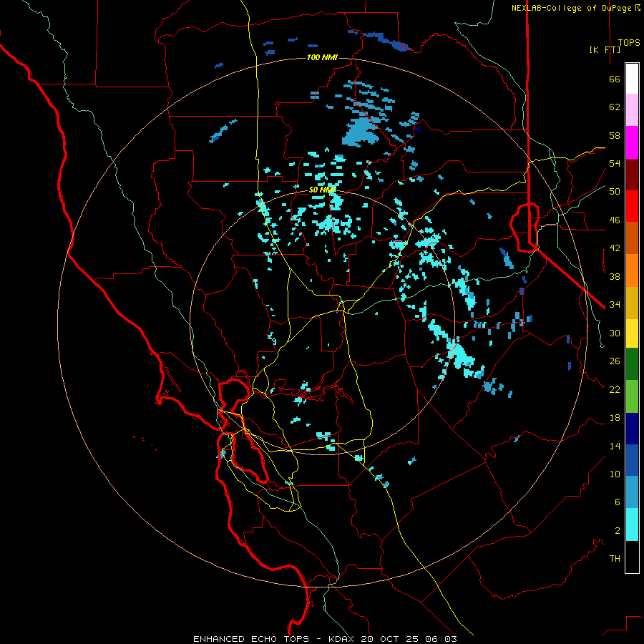644x644 pixels.
Task: Click the navy 22 kft legend swatch
Action: point(632,429)
